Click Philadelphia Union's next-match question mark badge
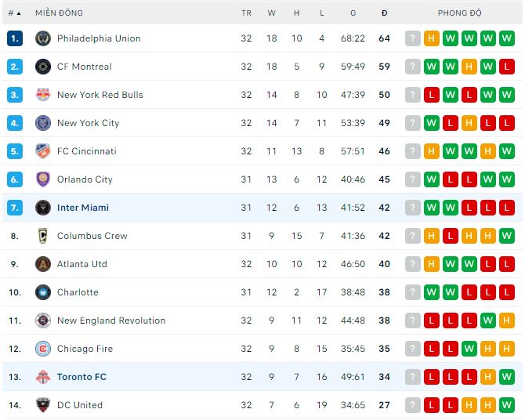The width and height of the screenshot is (525, 420). (x=413, y=38)
